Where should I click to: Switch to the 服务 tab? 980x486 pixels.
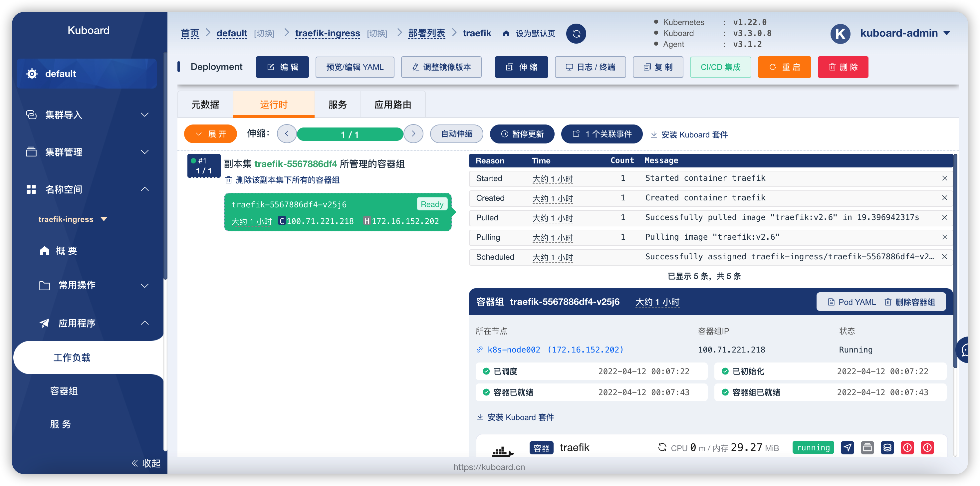(338, 104)
